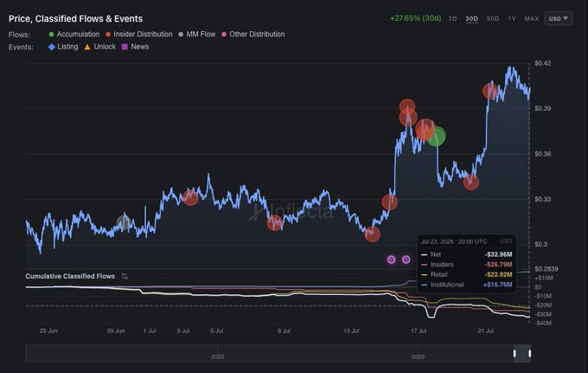Viewport: 588px width, 373px height.
Task: Click the Price, Classified Flows & Events title
Action: (76, 19)
